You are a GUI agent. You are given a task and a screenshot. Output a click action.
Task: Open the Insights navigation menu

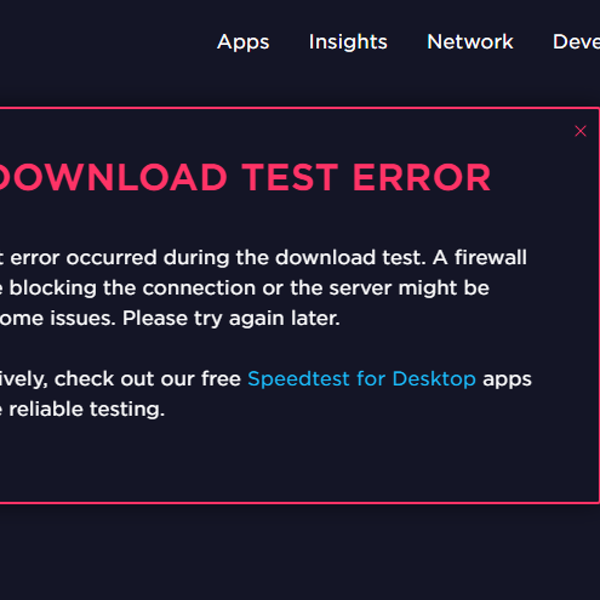click(348, 41)
